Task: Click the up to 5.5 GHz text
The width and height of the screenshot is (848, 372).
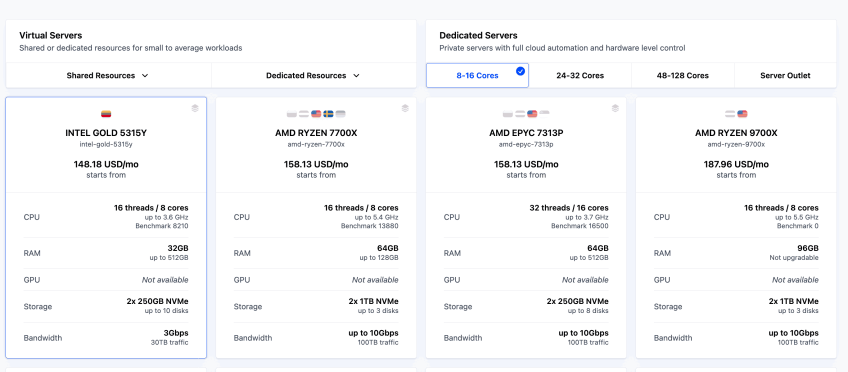Action: coord(797,217)
